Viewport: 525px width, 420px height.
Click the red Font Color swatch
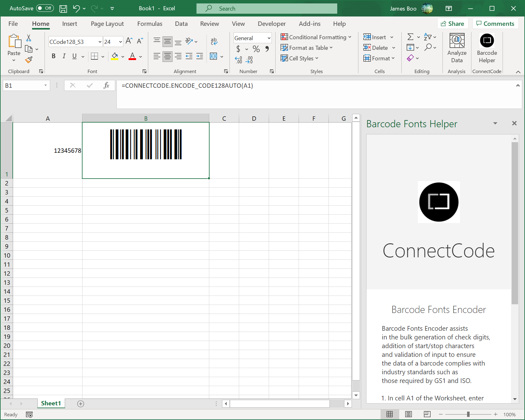132,56
